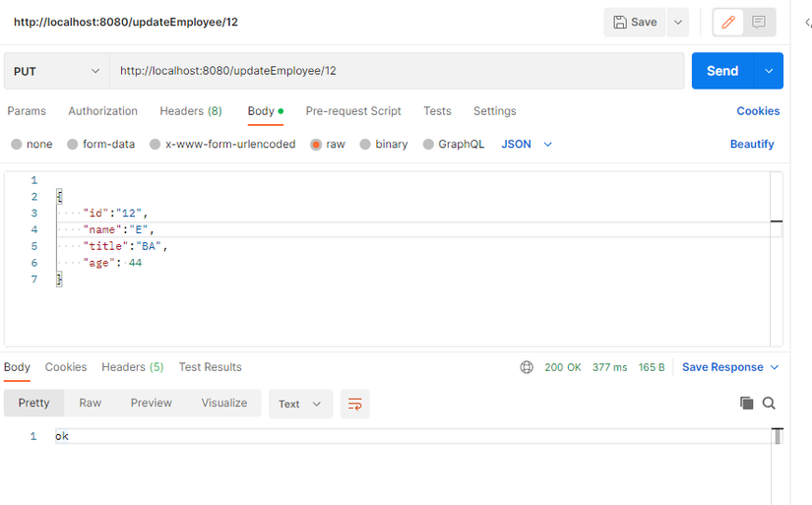Click the age value 44
812x505 pixels.
(x=135, y=263)
